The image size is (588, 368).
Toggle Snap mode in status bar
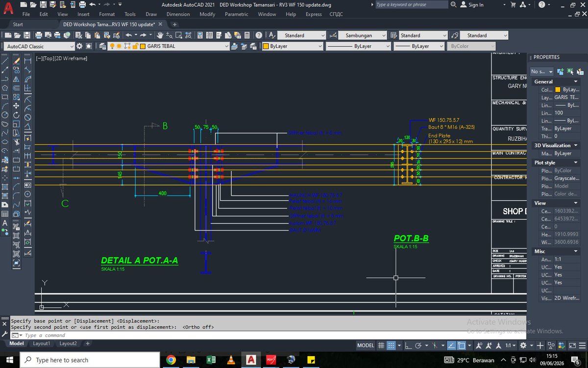(391, 345)
